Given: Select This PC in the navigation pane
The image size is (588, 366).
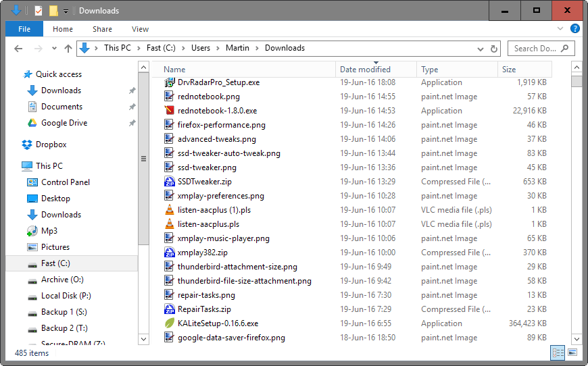Looking at the screenshot, I should pyautogui.click(x=49, y=165).
